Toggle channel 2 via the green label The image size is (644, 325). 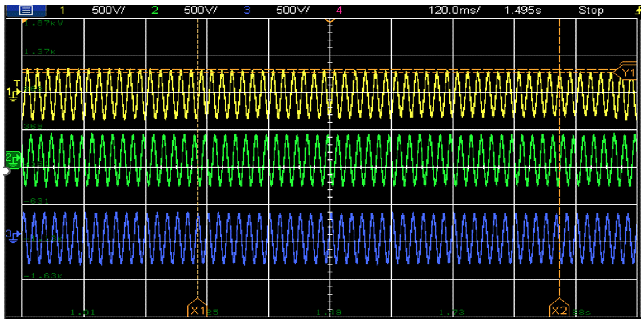click(x=155, y=10)
